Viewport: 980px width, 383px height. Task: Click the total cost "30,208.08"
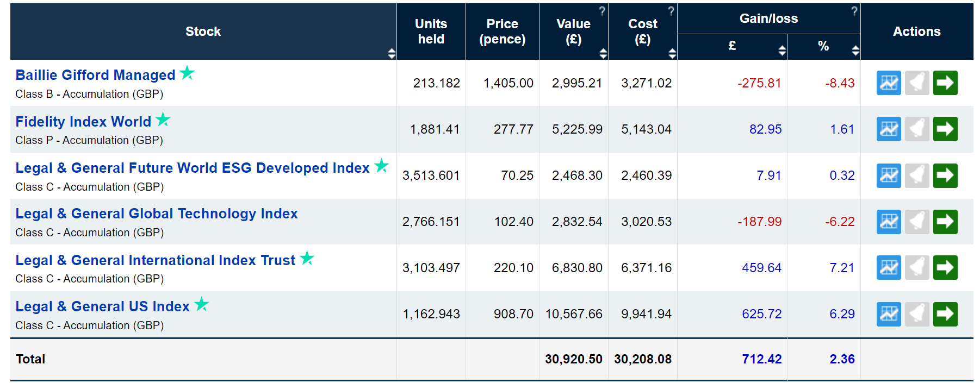click(643, 359)
